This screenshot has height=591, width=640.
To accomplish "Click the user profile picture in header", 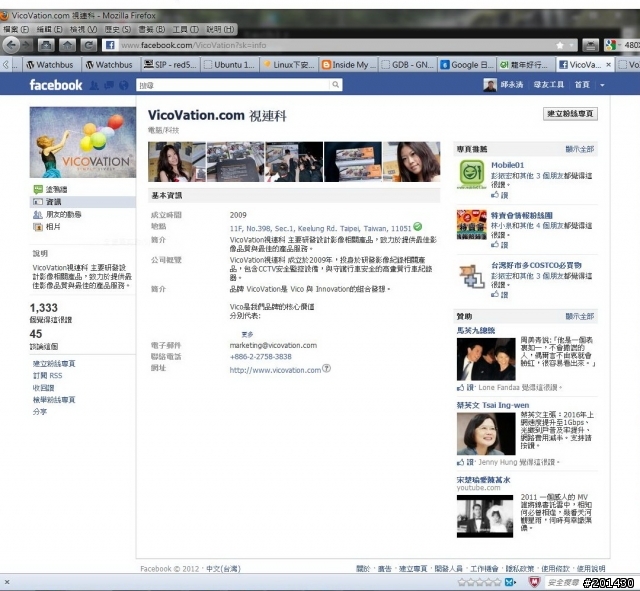I will (490, 85).
